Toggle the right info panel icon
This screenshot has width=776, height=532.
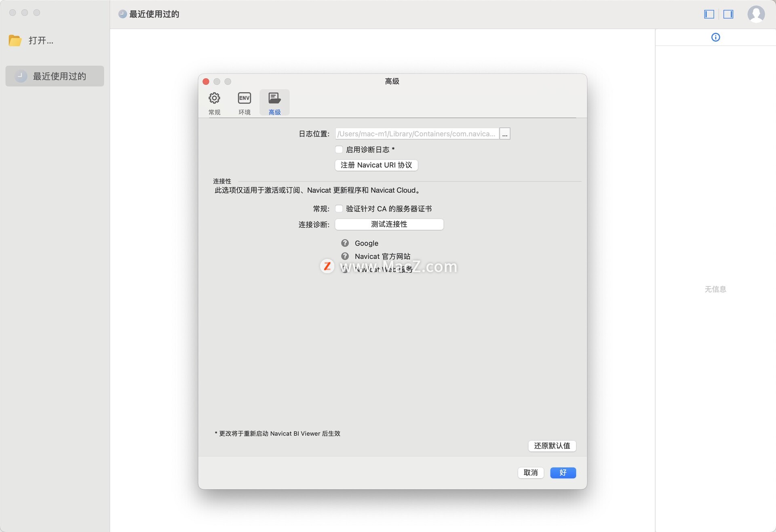click(728, 14)
